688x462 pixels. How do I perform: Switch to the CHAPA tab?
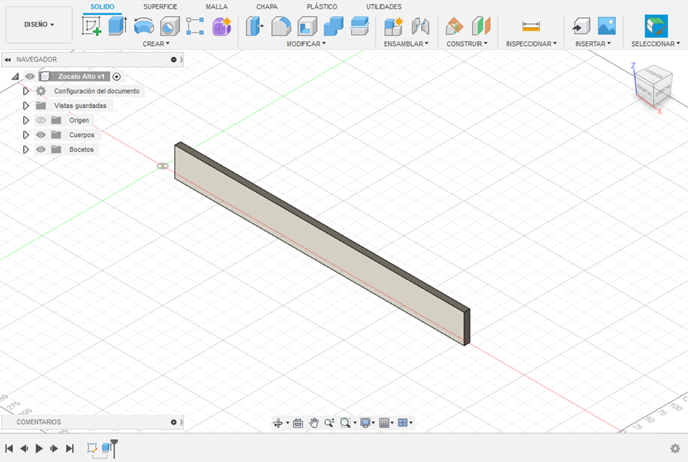tap(267, 7)
